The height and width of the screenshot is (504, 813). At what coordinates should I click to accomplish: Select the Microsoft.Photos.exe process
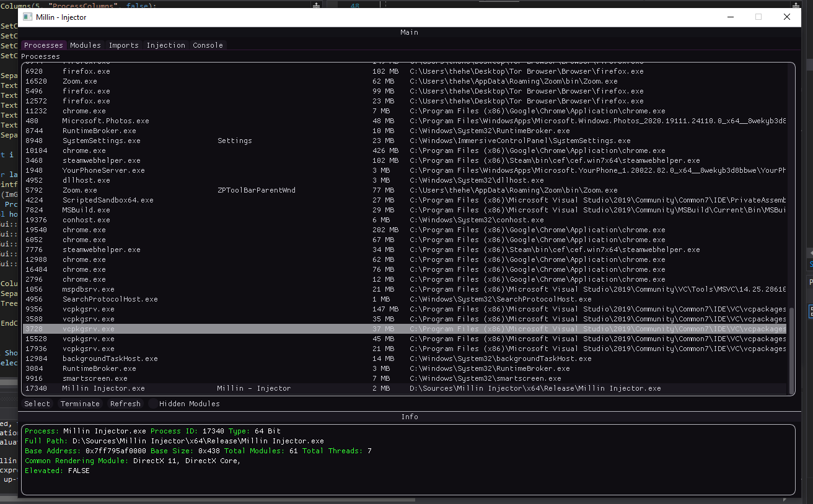point(405,121)
